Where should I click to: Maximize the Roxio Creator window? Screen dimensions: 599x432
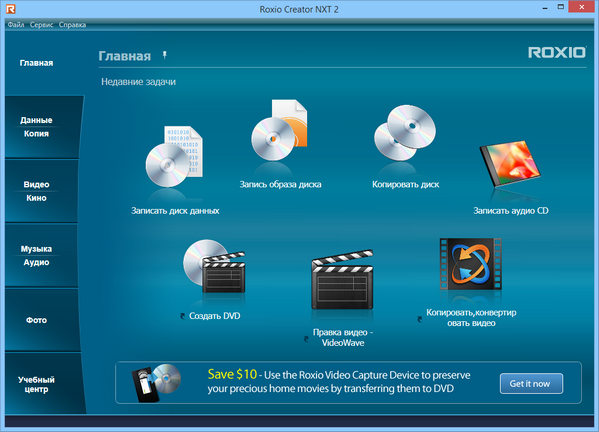(561, 7)
